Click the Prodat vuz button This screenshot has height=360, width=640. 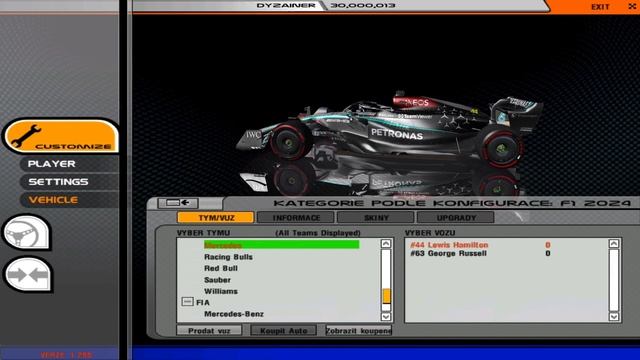click(209, 330)
